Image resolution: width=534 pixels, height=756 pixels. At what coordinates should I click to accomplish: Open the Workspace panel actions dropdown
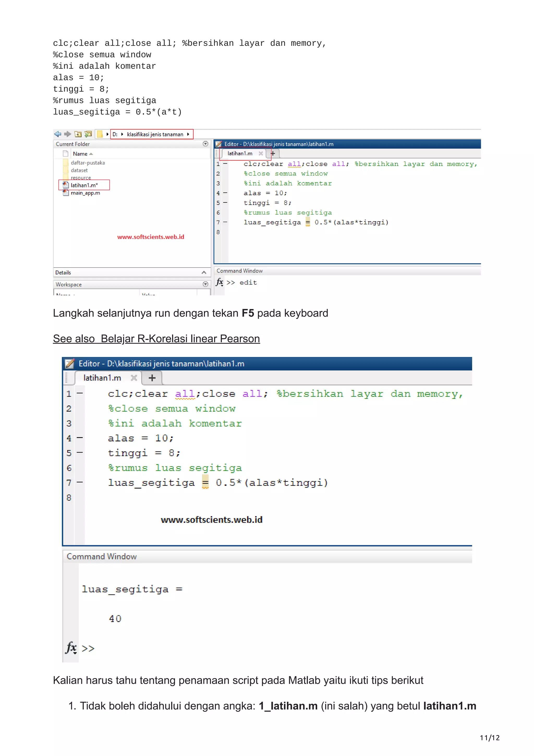[205, 284]
